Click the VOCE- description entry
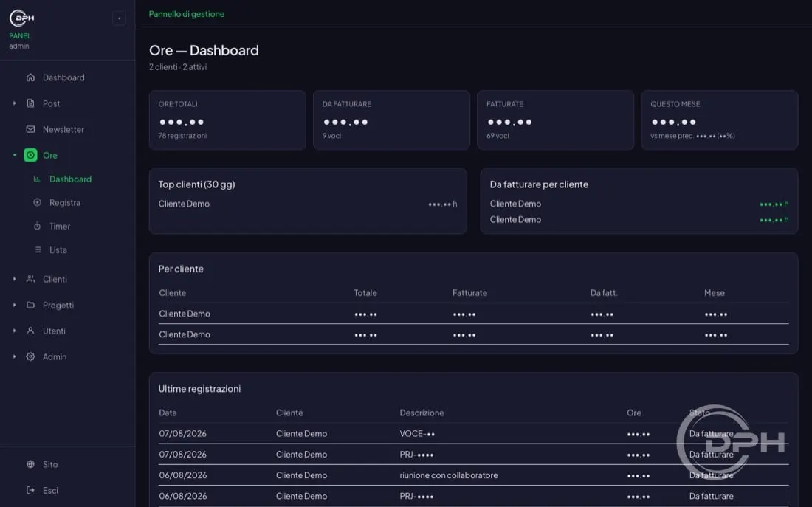 417,434
